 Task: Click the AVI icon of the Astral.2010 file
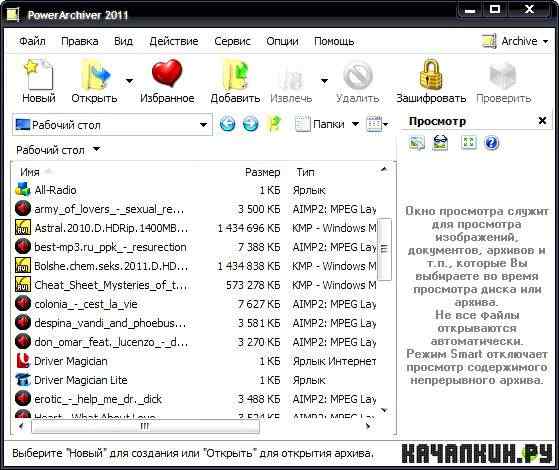[x=23, y=228]
